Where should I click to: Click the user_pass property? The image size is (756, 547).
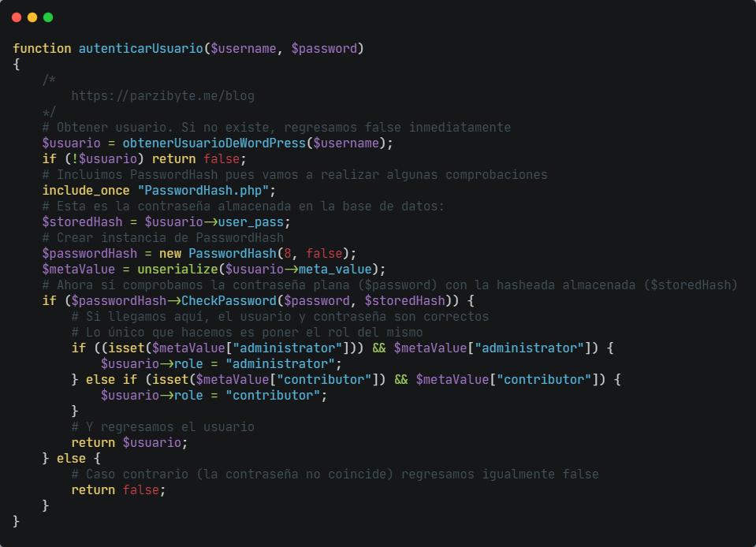(251, 222)
